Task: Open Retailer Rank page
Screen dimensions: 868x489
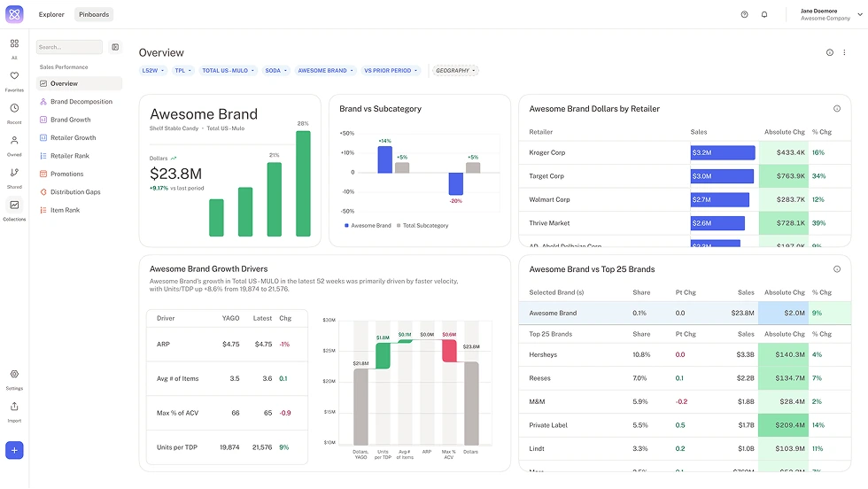Action: pos(79,156)
